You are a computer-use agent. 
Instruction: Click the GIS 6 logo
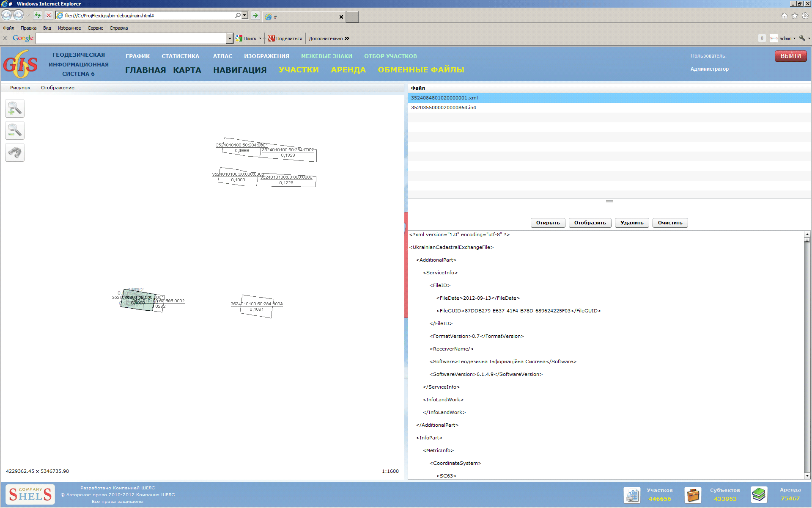pos(20,64)
